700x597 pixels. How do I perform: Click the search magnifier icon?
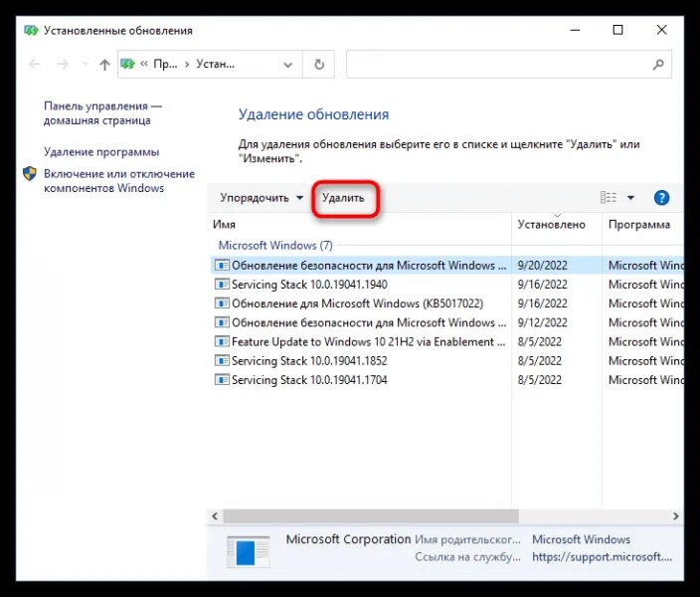[x=658, y=65]
